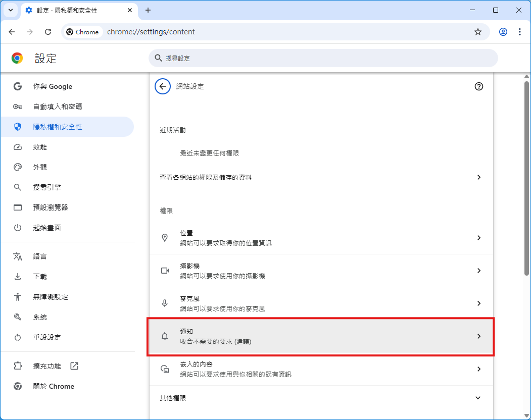Open 通知 (Notifications) permission settings
The width and height of the screenshot is (531, 420).
coord(321,336)
